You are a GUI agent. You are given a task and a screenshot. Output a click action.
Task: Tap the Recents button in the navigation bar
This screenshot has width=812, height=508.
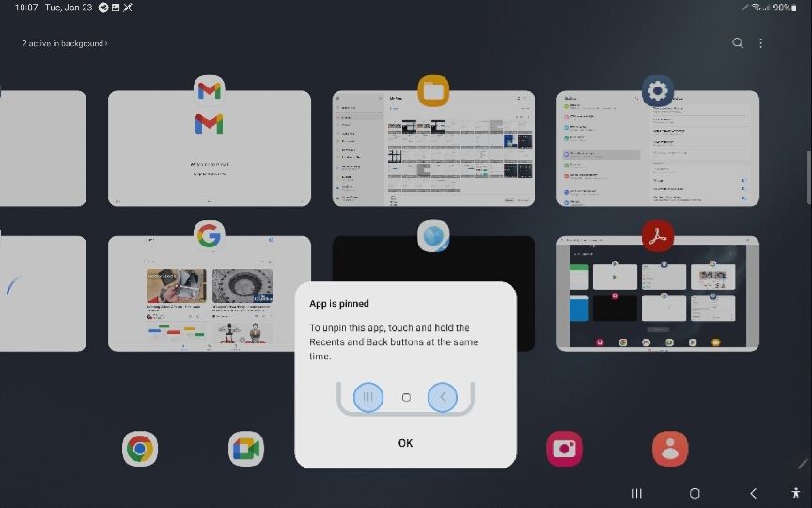pos(637,494)
